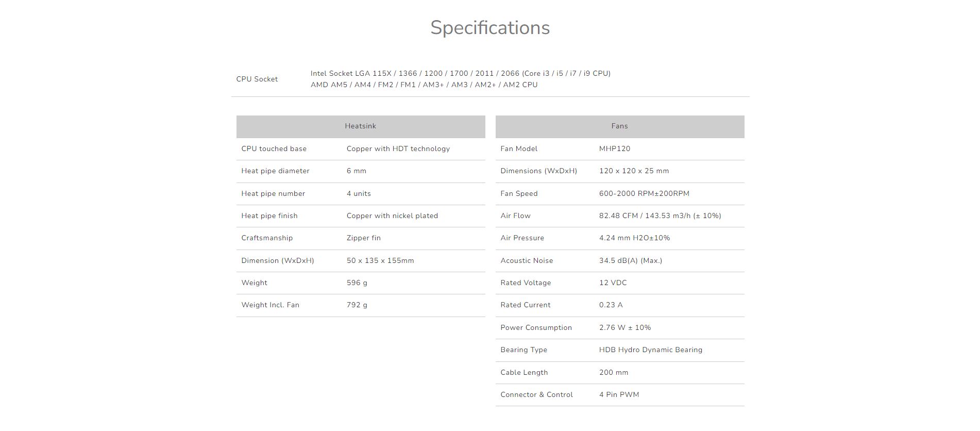Viewport: 980px width, 431px height.
Task: Select the 120 x 120 x 25 mm value
Action: 634,171
